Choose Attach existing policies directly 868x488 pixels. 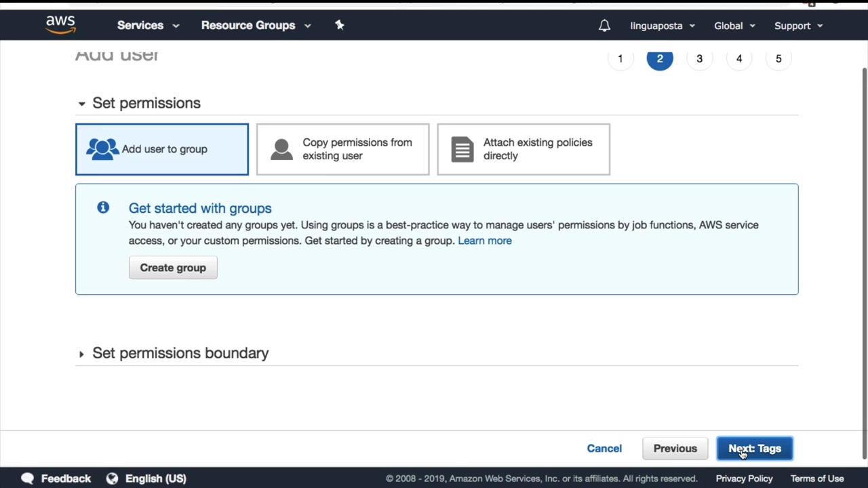coord(524,149)
